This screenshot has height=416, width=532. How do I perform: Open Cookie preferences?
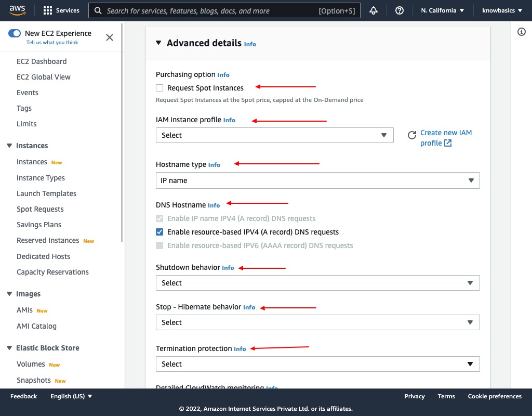[495, 396]
